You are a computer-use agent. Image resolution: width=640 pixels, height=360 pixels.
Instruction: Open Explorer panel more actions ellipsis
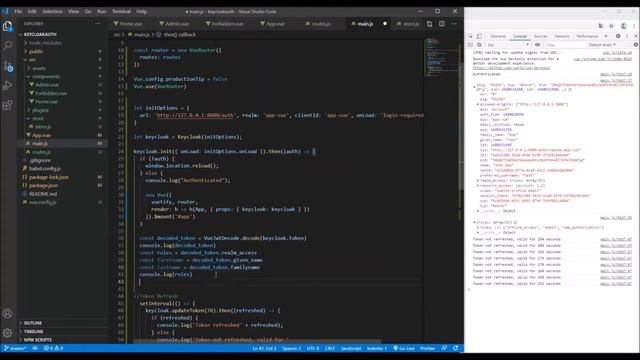click(98, 24)
